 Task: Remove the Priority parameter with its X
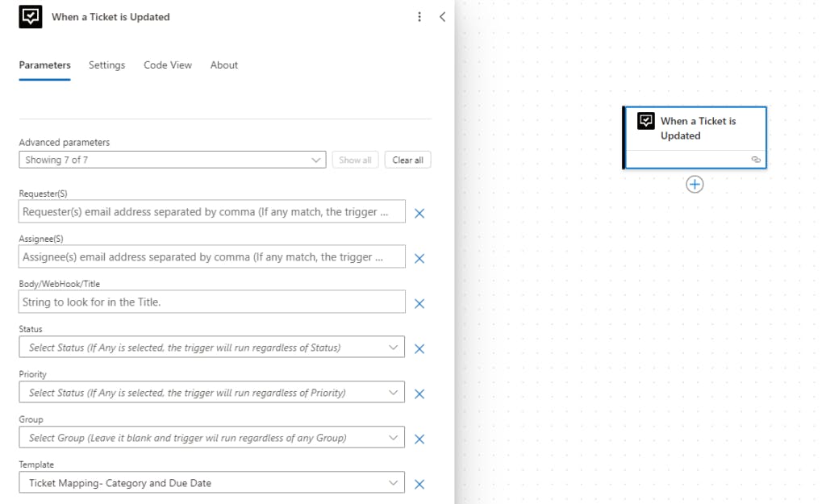pyautogui.click(x=419, y=394)
